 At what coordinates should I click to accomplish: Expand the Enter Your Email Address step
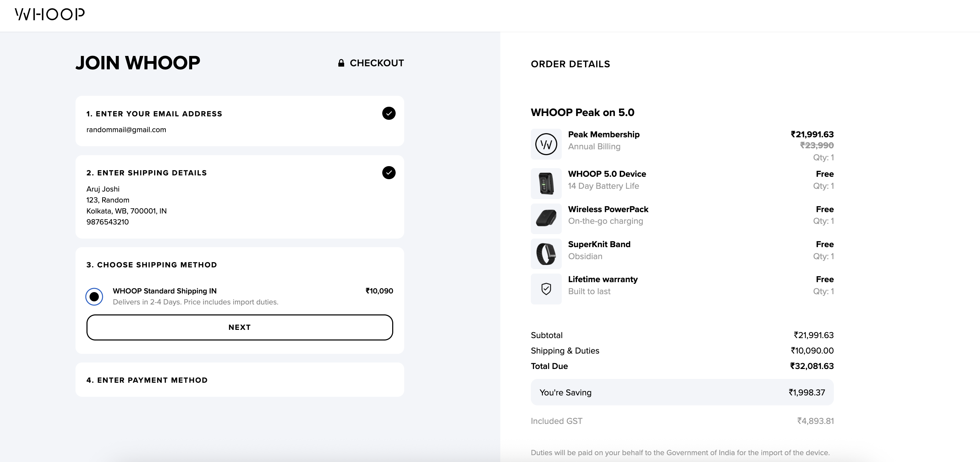click(154, 114)
